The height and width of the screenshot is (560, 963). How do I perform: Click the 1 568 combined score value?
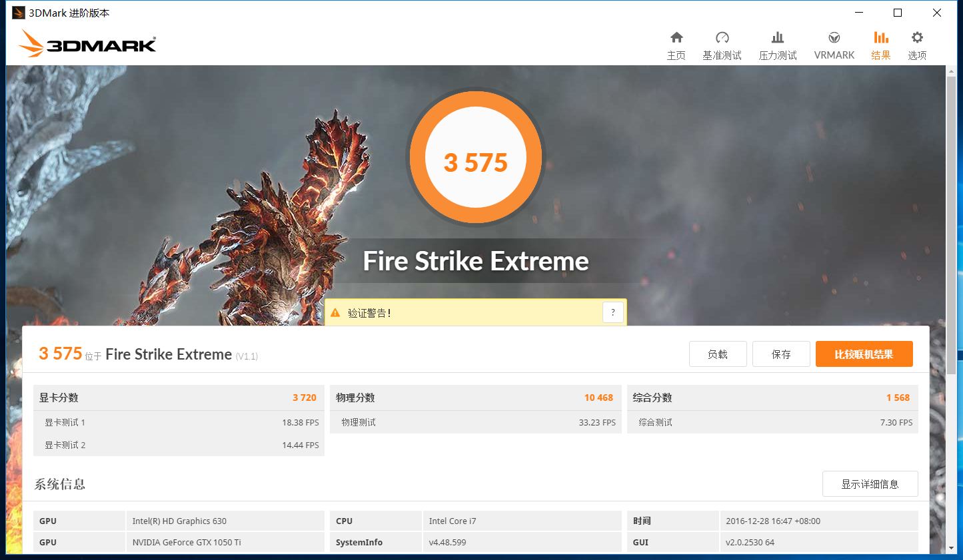pyautogui.click(x=898, y=398)
